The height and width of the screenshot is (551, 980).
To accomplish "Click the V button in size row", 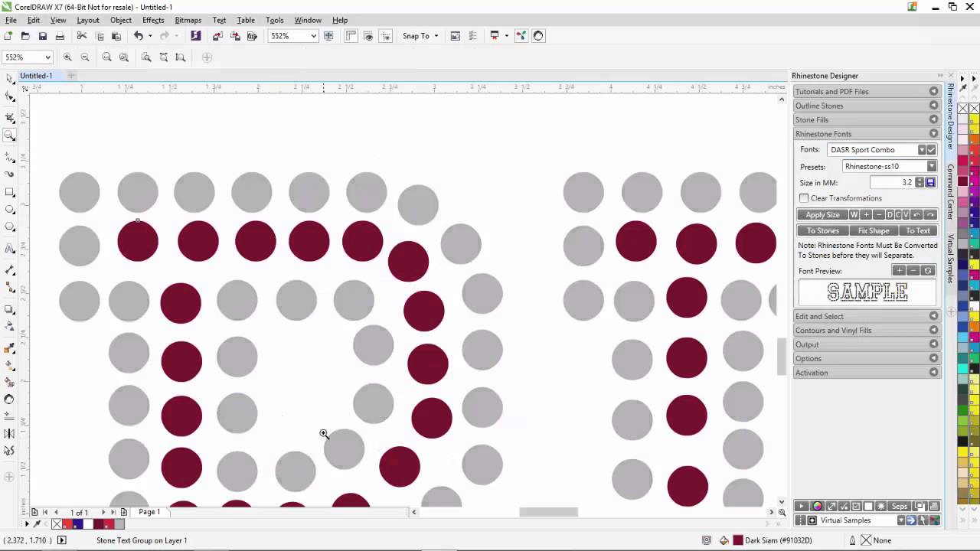I will 906,215.
